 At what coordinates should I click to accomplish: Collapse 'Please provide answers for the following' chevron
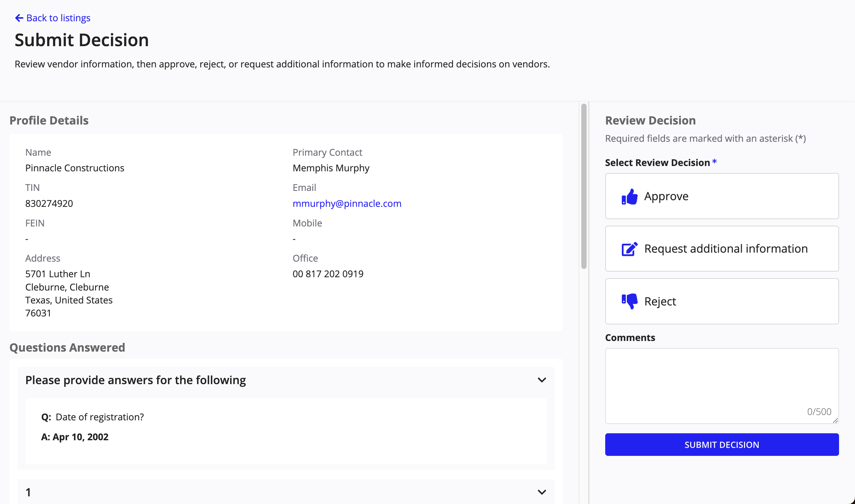tap(542, 380)
